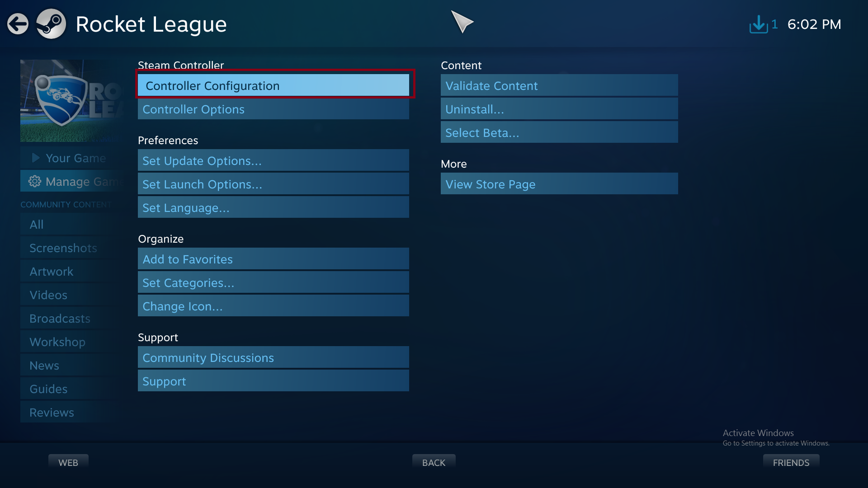Click the back navigation arrow icon
This screenshot has height=488, width=868.
point(19,24)
